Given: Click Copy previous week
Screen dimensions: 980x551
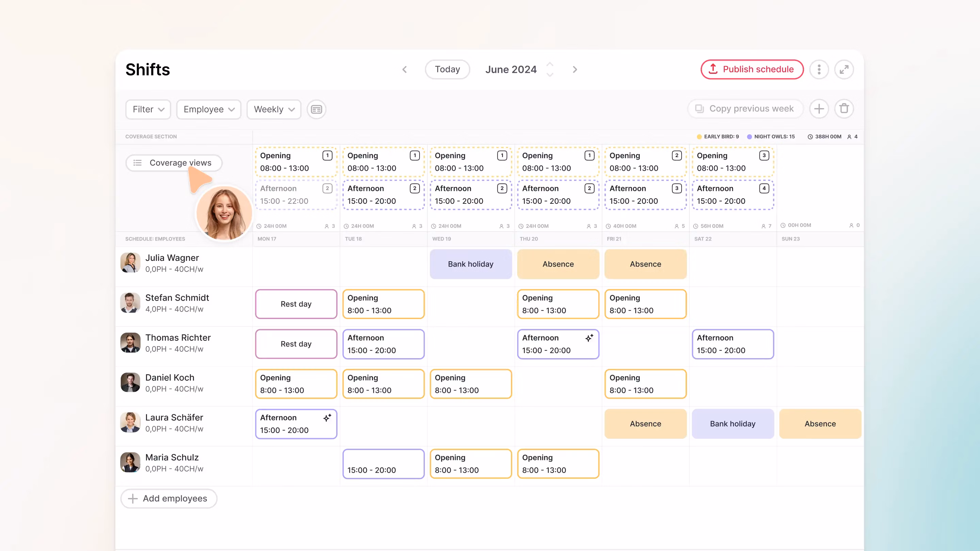Looking at the screenshot, I should (745, 109).
